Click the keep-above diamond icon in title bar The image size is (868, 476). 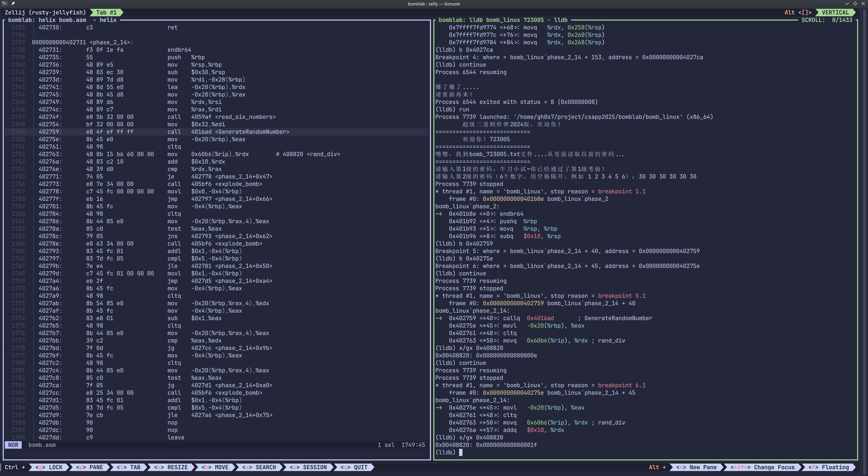click(x=855, y=4)
